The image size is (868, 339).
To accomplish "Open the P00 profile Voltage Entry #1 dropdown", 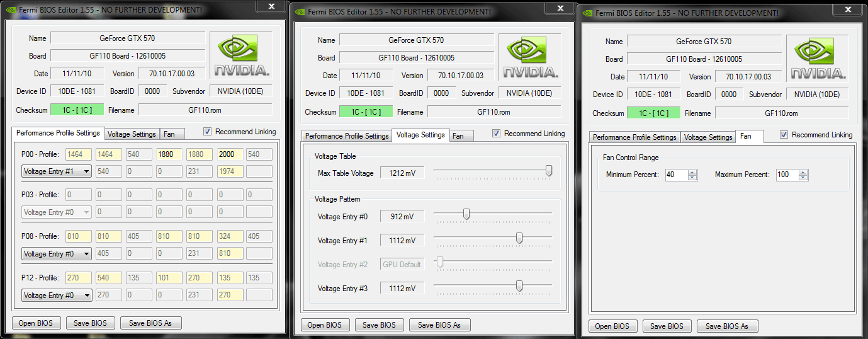I will click(57, 171).
